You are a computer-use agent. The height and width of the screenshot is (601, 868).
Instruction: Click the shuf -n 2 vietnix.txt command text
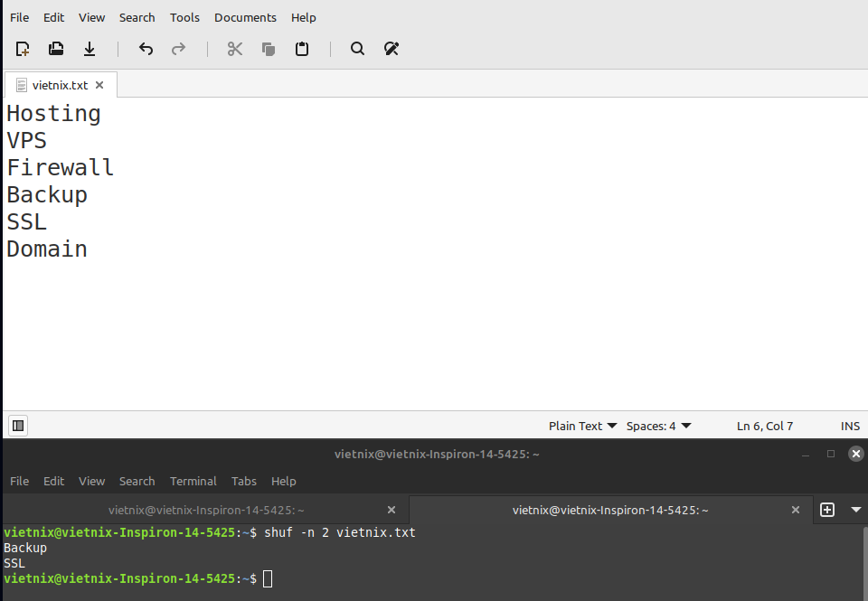tap(340, 533)
